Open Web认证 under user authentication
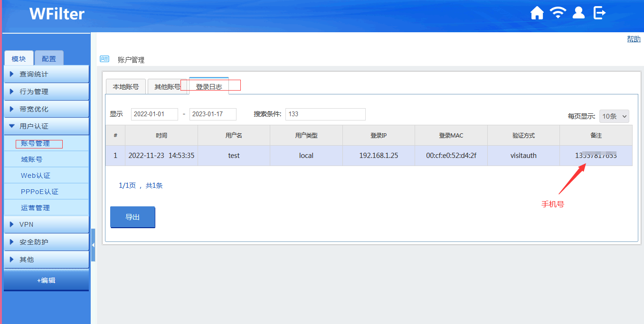 36,176
